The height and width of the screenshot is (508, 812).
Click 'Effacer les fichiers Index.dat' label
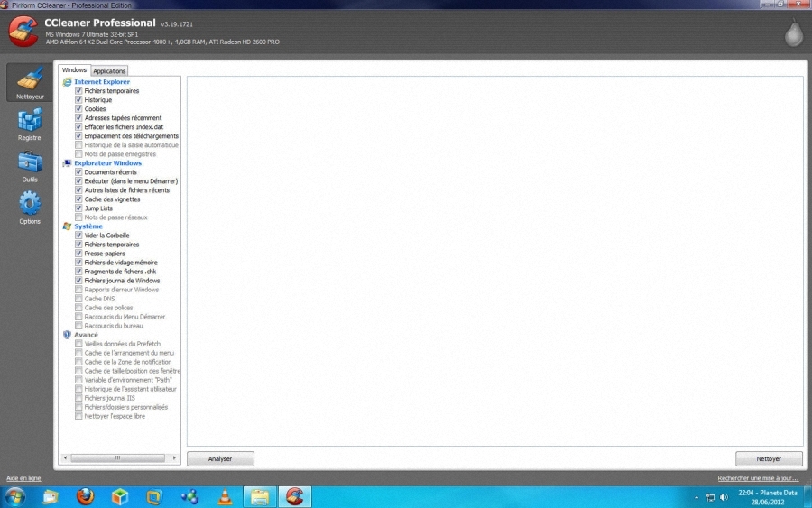pyautogui.click(x=124, y=127)
